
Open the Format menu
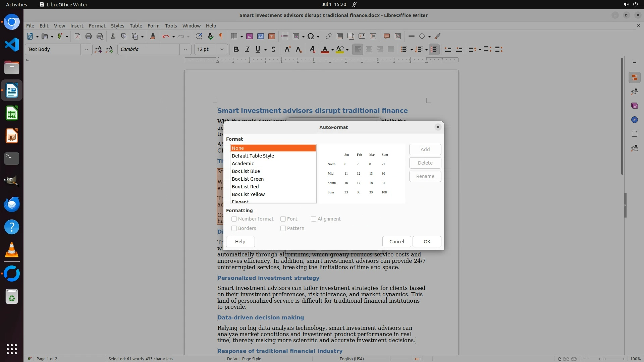coord(97,25)
